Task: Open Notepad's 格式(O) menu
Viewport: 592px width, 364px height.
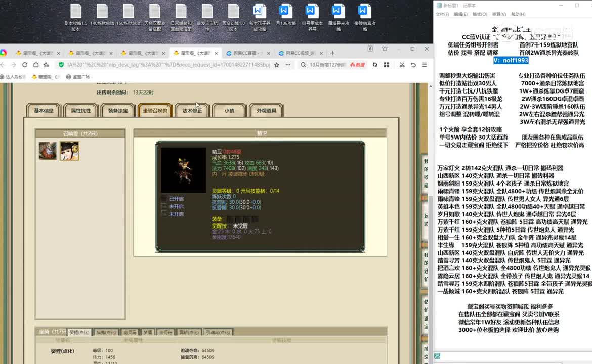Action: (x=480, y=14)
